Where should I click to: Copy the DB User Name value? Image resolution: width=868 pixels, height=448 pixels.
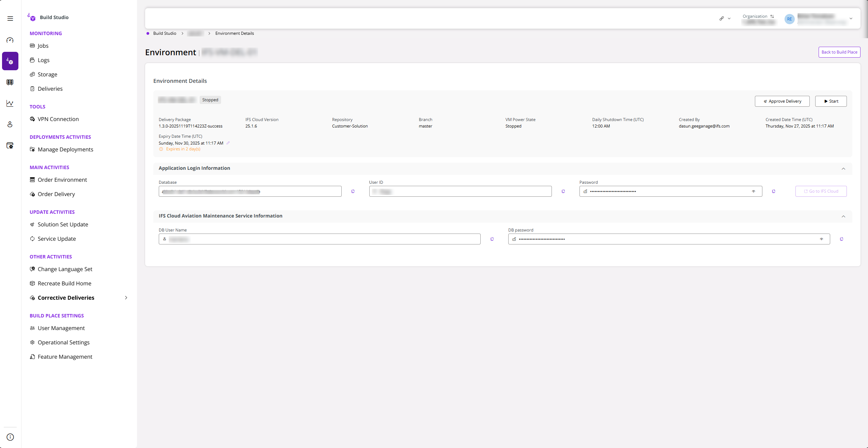[x=492, y=239]
